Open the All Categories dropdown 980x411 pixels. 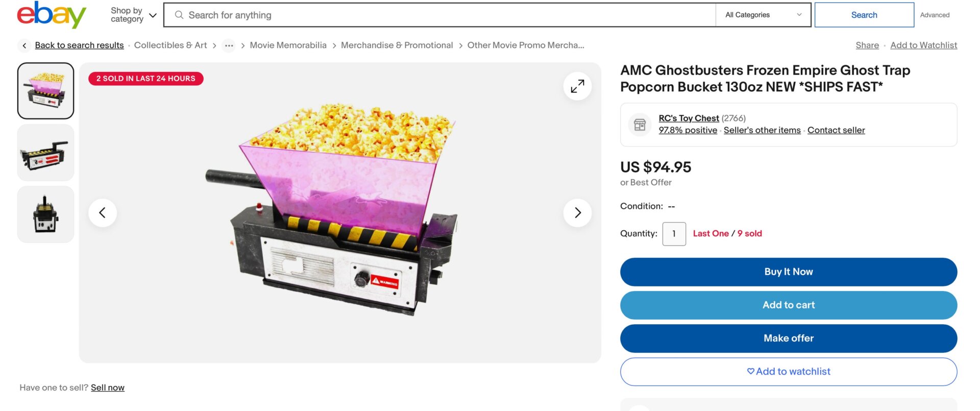click(763, 15)
